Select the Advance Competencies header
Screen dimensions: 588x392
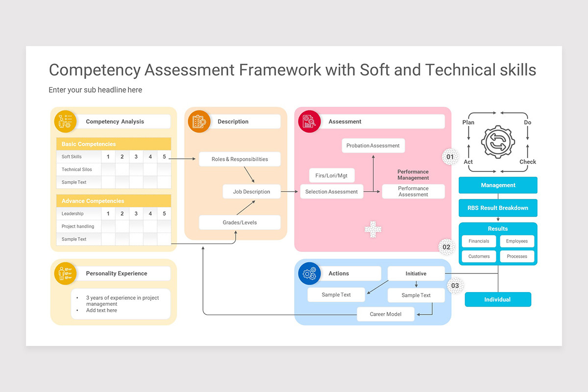(113, 200)
